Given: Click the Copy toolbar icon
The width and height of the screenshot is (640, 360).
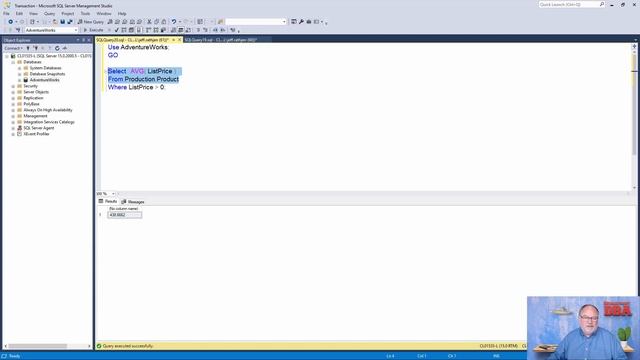Looking at the screenshot, I should (x=157, y=22).
